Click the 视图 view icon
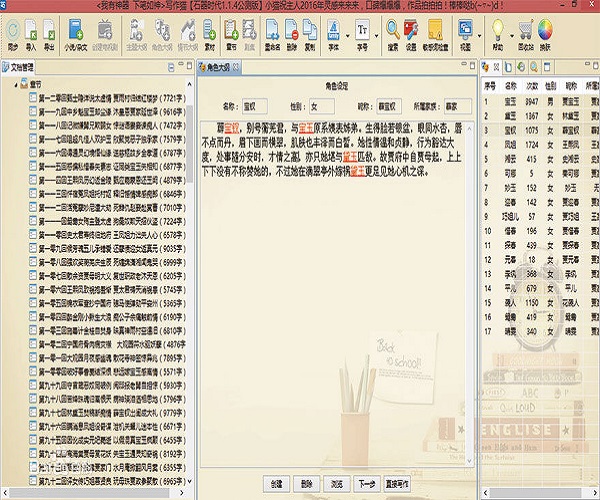600x500 pixels. click(465, 36)
